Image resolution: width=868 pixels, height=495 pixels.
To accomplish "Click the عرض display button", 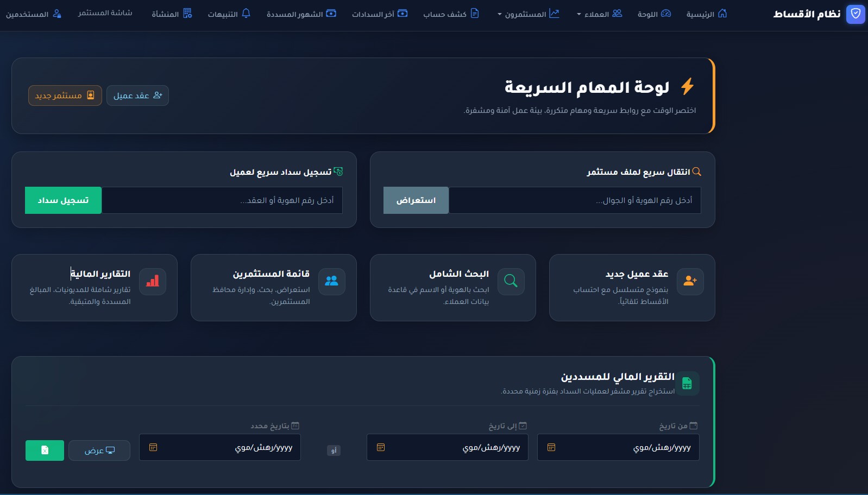I will pyautogui.click(x=99, y=450).
